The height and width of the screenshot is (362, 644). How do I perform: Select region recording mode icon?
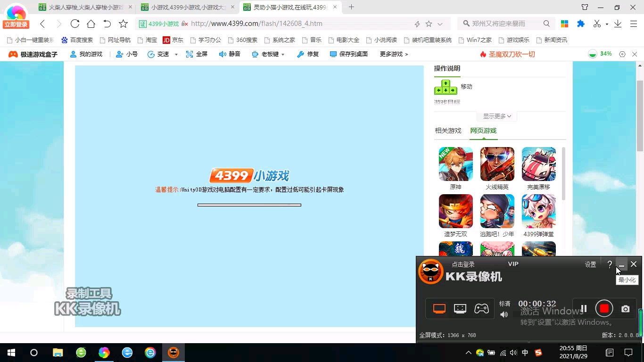pos(460,309)
